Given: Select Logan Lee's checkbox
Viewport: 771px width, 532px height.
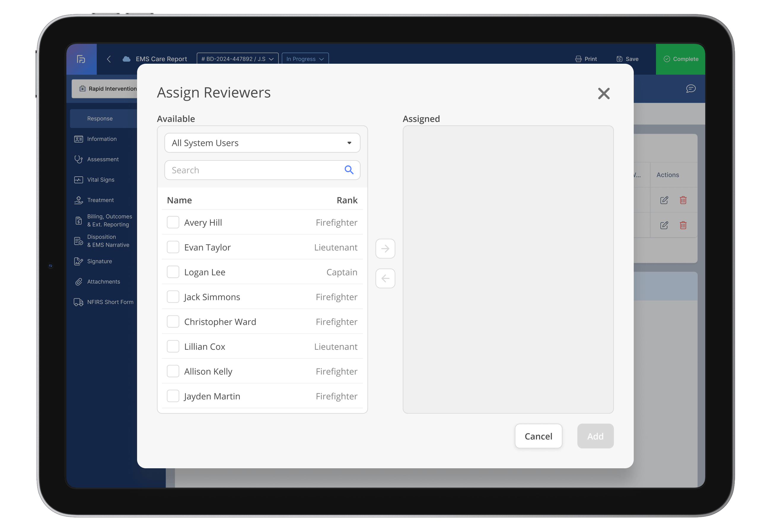Looking at the screenshot, I should coord(173,272).
